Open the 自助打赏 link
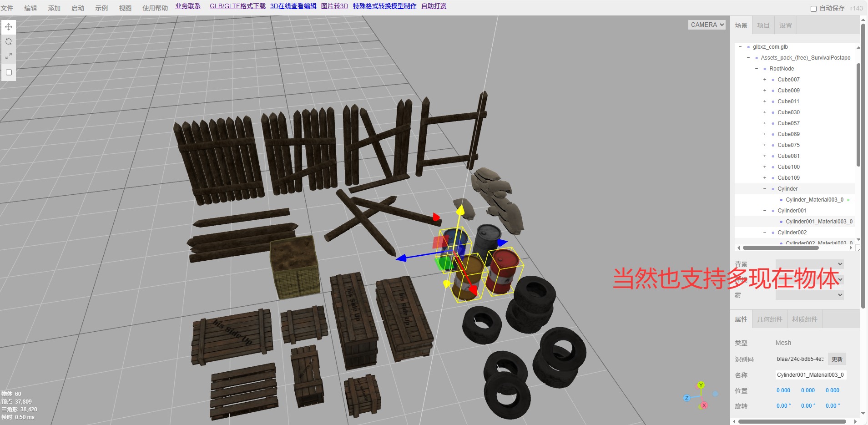This screenshot has width=868, height=425. point(434,6)
